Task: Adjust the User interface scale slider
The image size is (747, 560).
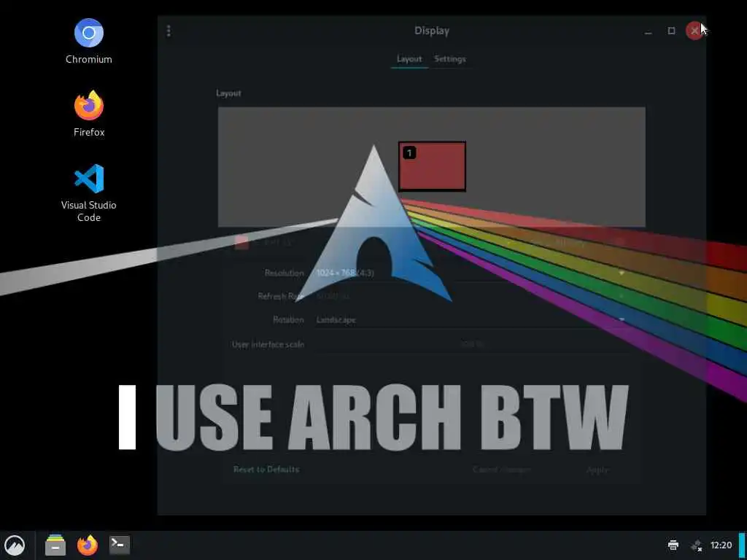Action: [471, 344]
